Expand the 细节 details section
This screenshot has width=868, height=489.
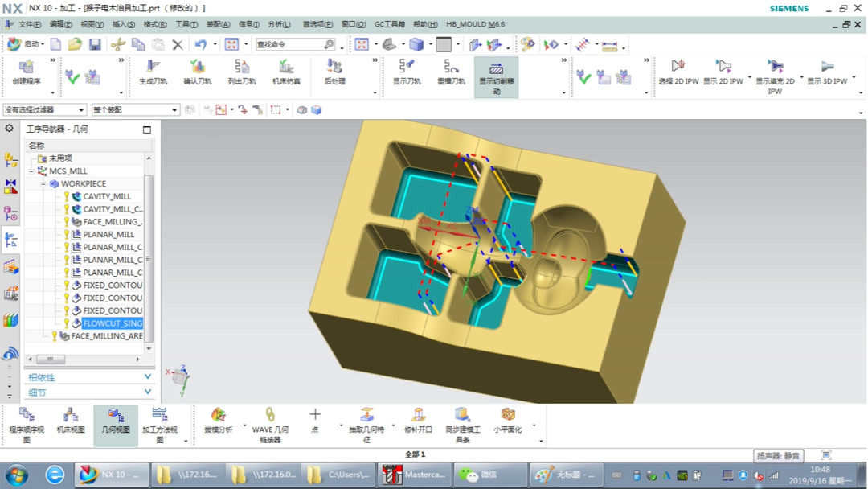(x=88, y=392)
